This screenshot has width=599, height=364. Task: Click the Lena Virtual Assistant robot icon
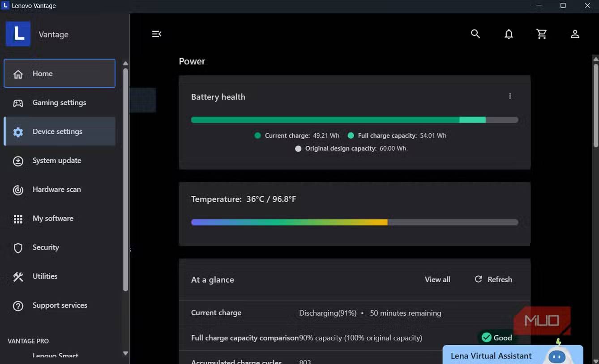[x=557, y=356]
